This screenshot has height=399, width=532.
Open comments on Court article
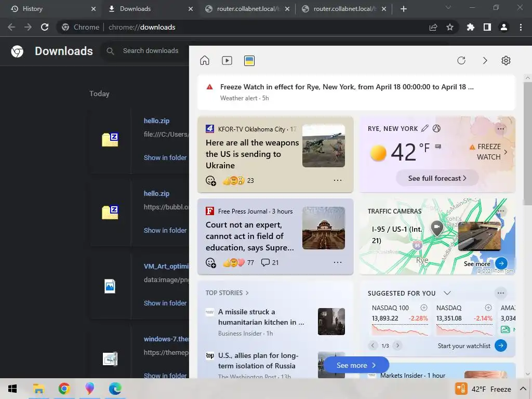[270, 262]
